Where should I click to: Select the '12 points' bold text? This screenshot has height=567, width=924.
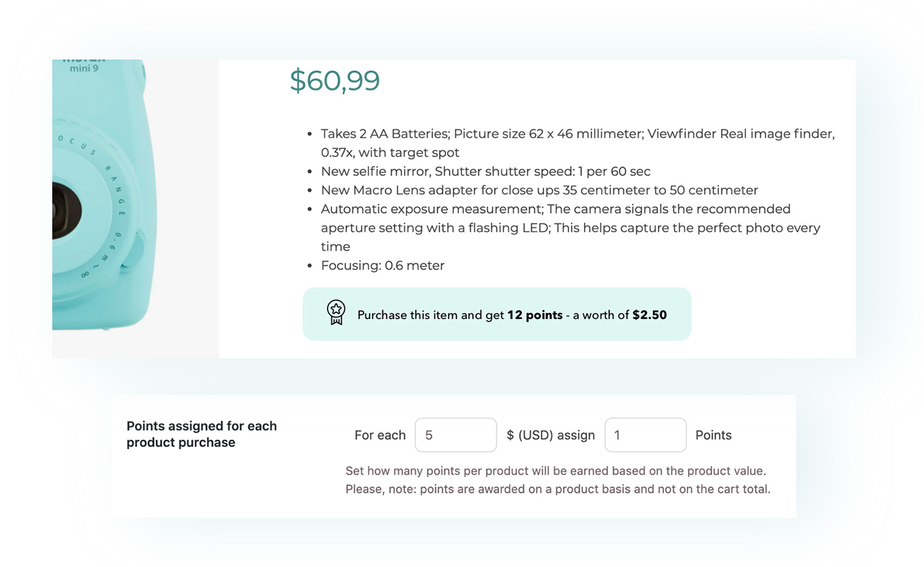535,315
